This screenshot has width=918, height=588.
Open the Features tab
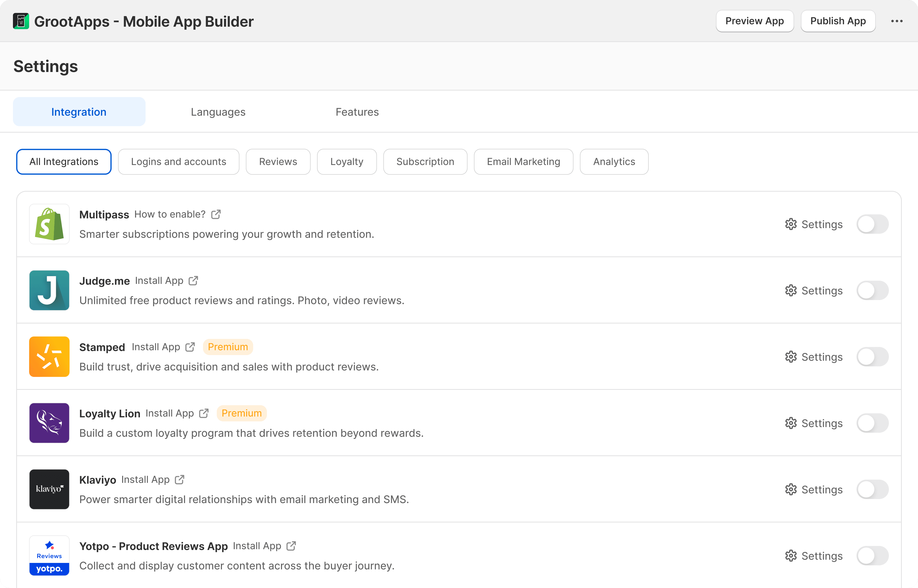357,112
